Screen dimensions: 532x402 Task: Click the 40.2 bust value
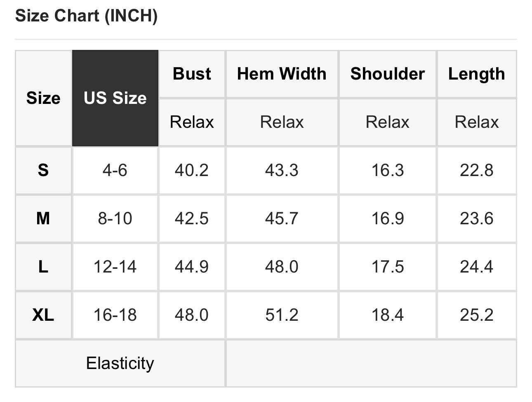pos(192,170)
